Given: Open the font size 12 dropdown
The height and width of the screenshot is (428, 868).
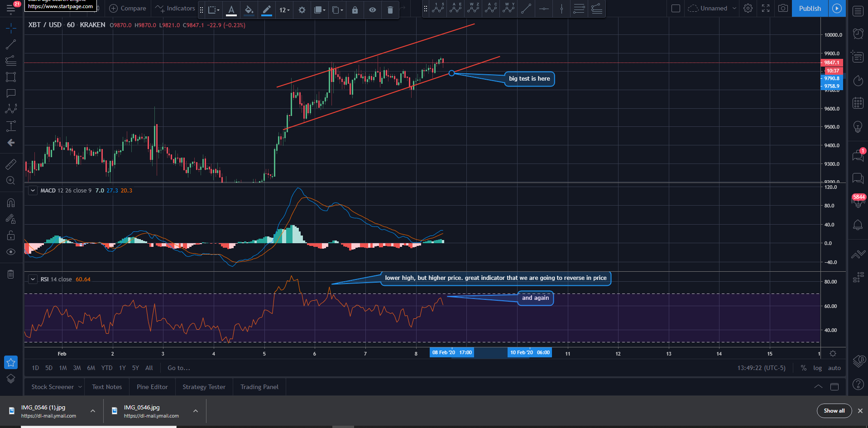Looking at the screenshot, I should [x=284, y=10].
